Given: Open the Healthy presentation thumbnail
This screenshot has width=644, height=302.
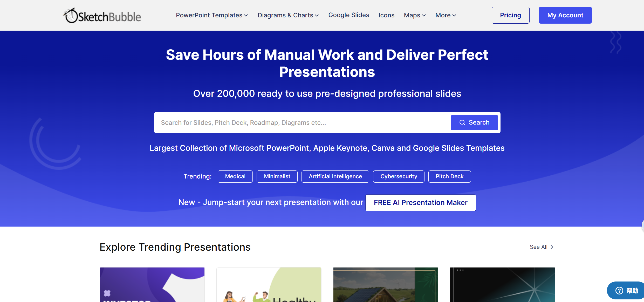Looking at the screenshot, I should point(269,285).
